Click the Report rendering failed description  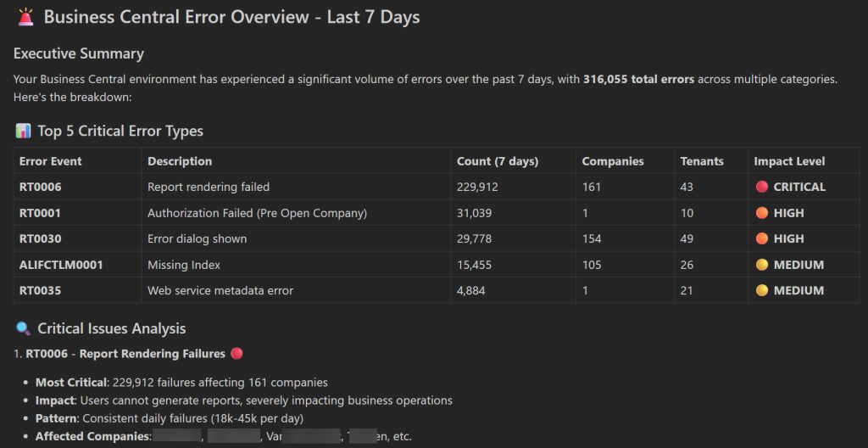coord(209,187)
